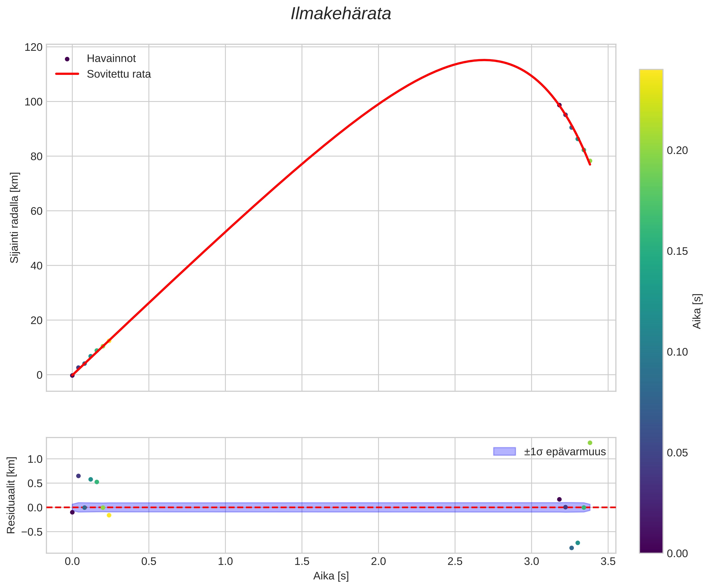Click the 'Sijainti radalla [km]' y-axis label

(14, 218)
